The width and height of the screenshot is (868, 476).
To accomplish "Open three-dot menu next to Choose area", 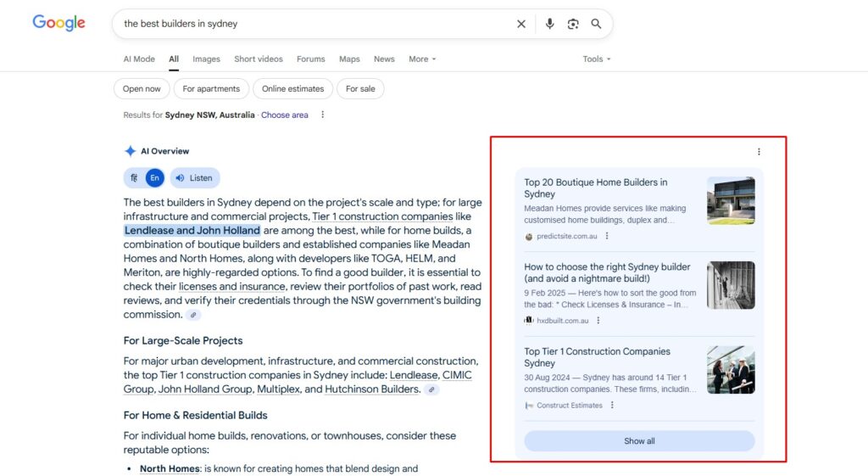I will pyautogui.click(x=322, y=115).
